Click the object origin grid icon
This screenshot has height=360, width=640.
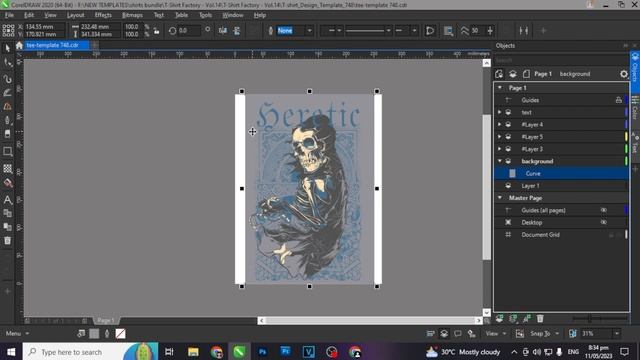coord(8,31)
